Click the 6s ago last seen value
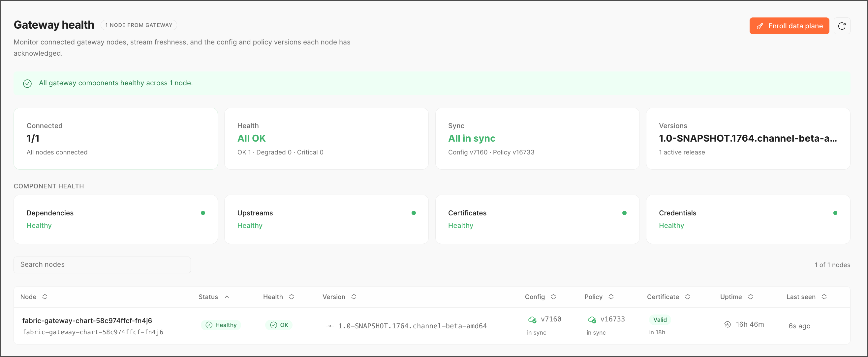868x357 pixels. 799,326
